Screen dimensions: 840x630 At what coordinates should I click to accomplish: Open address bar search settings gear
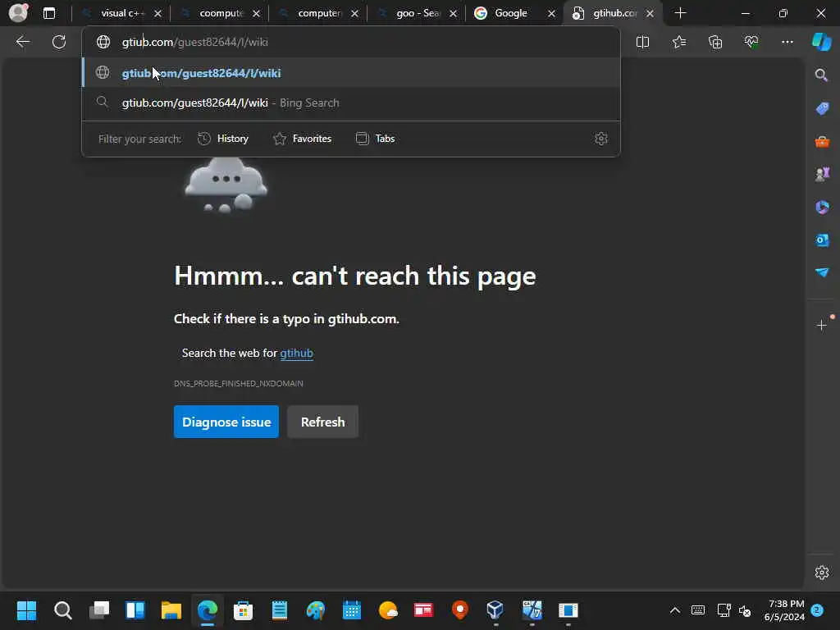(x=601, y=139)
